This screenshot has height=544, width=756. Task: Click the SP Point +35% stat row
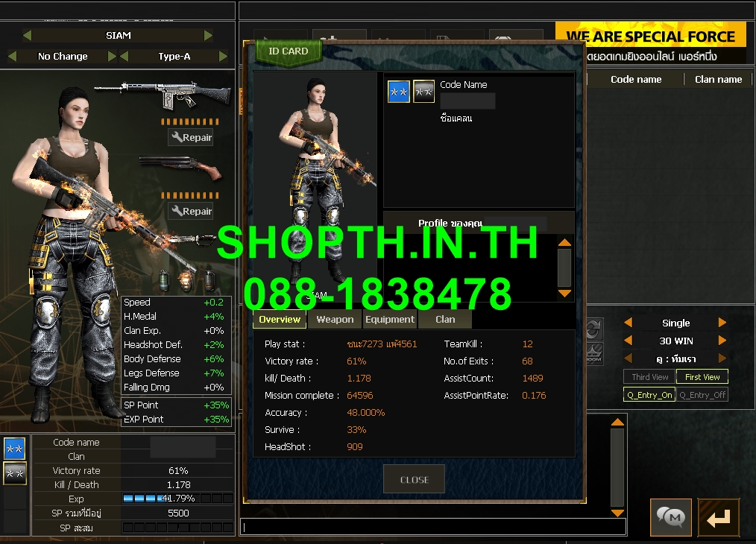(176, 405)
